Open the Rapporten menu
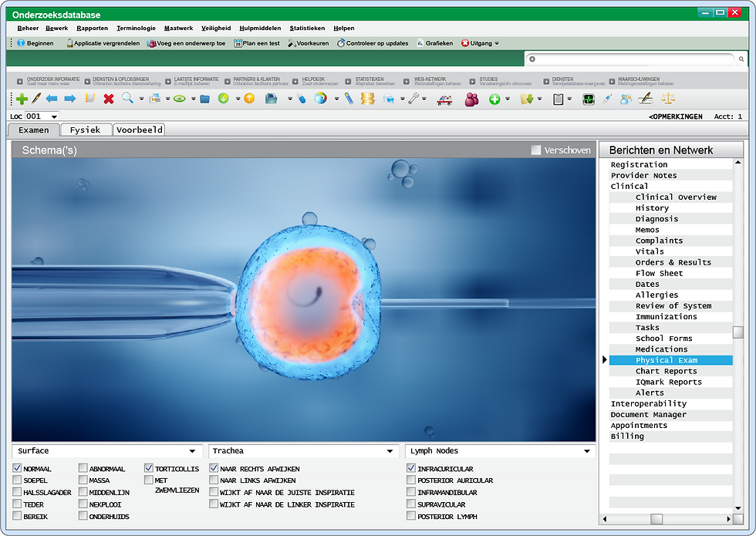The image size is (756, 536). pos(92,28)
